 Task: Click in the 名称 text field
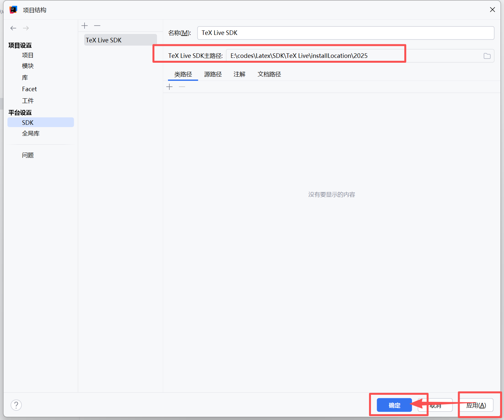345,33
